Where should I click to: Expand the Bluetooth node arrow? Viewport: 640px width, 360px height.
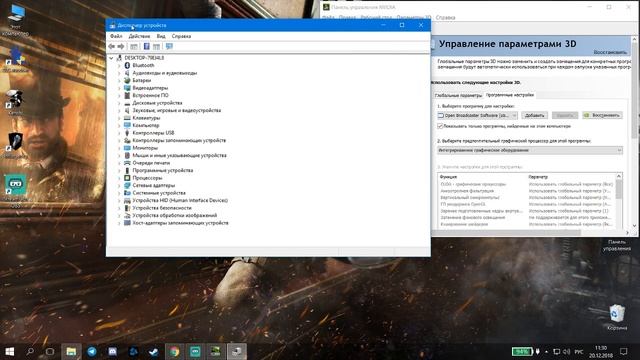119,65
